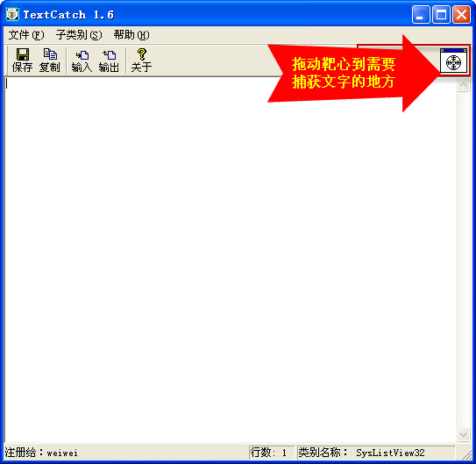
Task: Click the 类别名称 SysListView32 status field
Action: coord(376,453)
